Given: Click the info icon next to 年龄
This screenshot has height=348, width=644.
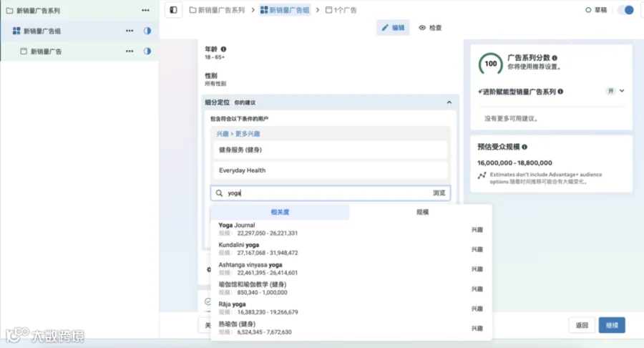Looking at the screenshot, I should (x=223, y=49).
